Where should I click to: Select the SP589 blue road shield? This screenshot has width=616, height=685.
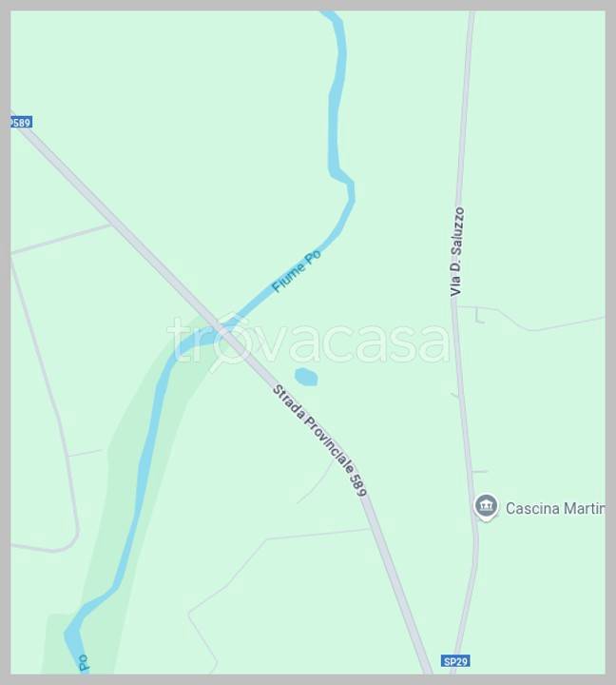point(21,123)
